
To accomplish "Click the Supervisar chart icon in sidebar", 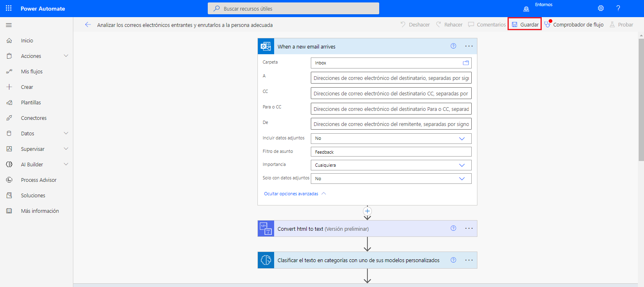I will coord(9,149).
